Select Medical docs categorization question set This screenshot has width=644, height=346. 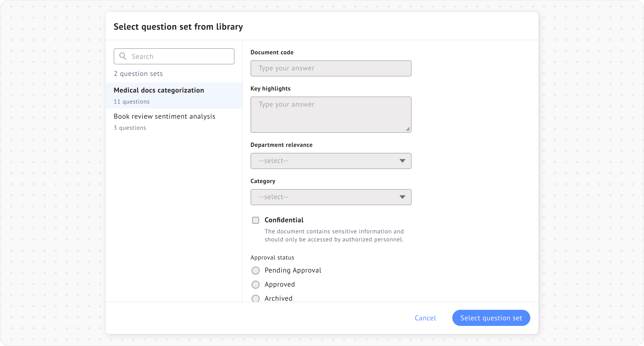159,90
